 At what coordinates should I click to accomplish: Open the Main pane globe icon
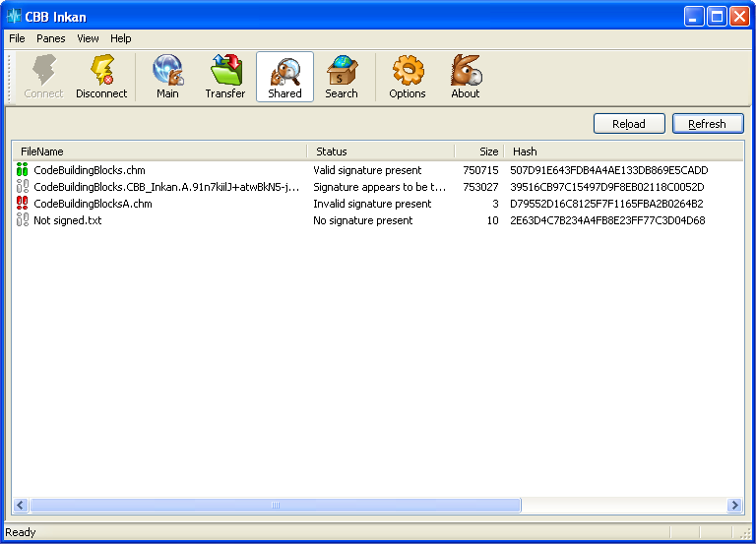[167, 71]
